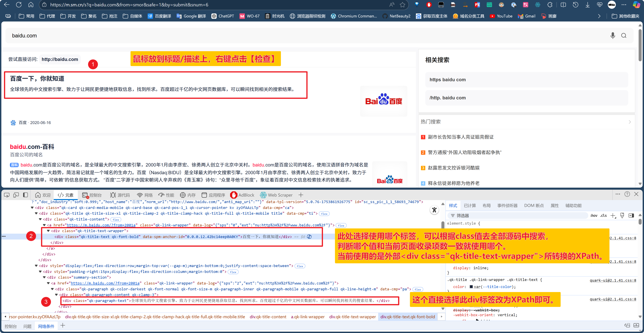Expand the hot searches chevron arrow
The image size is (644, 333).
[x=630, y=122]
